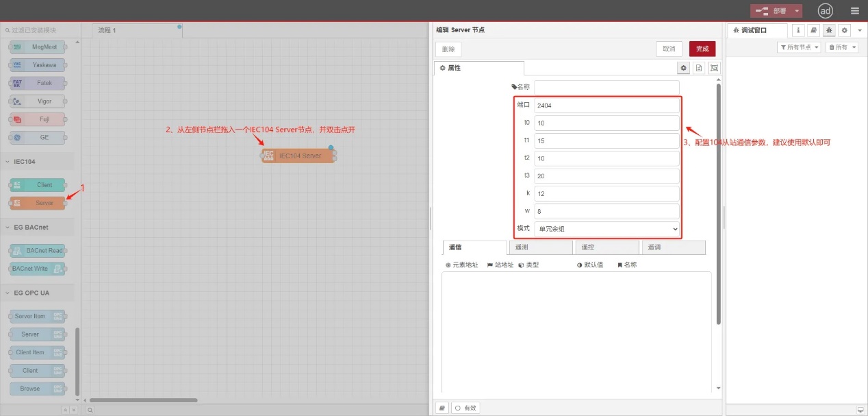Switch to the 遥测 tab

click(539, 247)
